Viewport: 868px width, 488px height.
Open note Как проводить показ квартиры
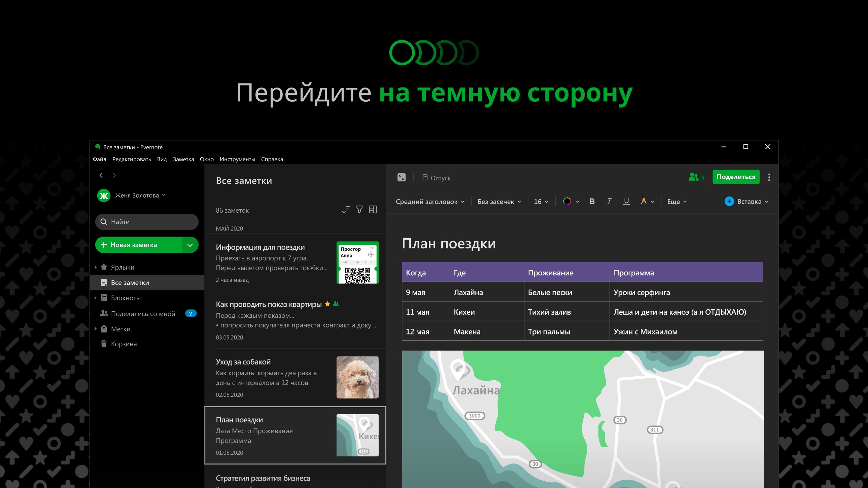pos(295,320)
